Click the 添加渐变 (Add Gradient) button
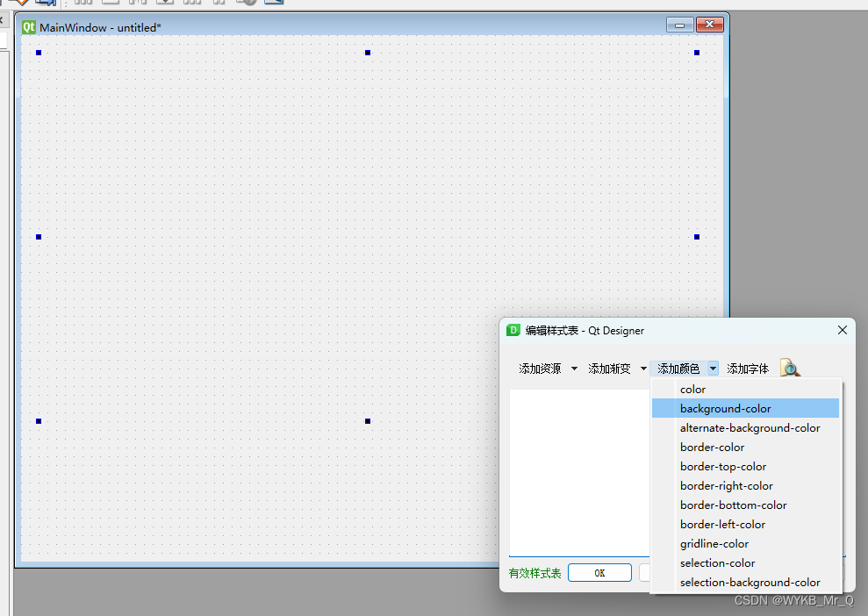This screenshot has height=616, width=868. click(609, 369)
